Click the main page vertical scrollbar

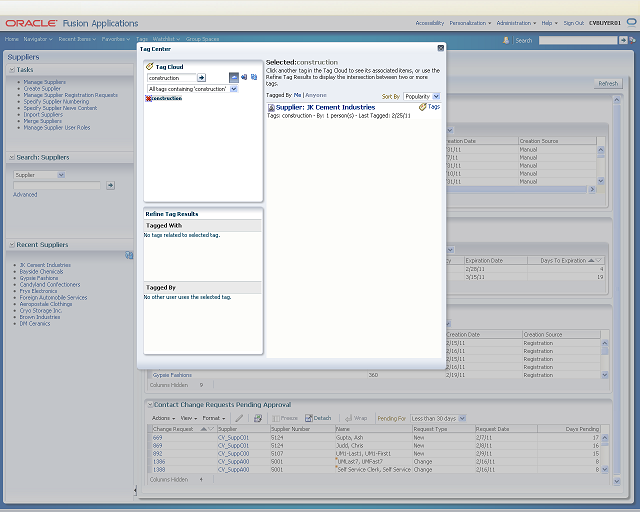pyautogui.click(x=617, y=290)
